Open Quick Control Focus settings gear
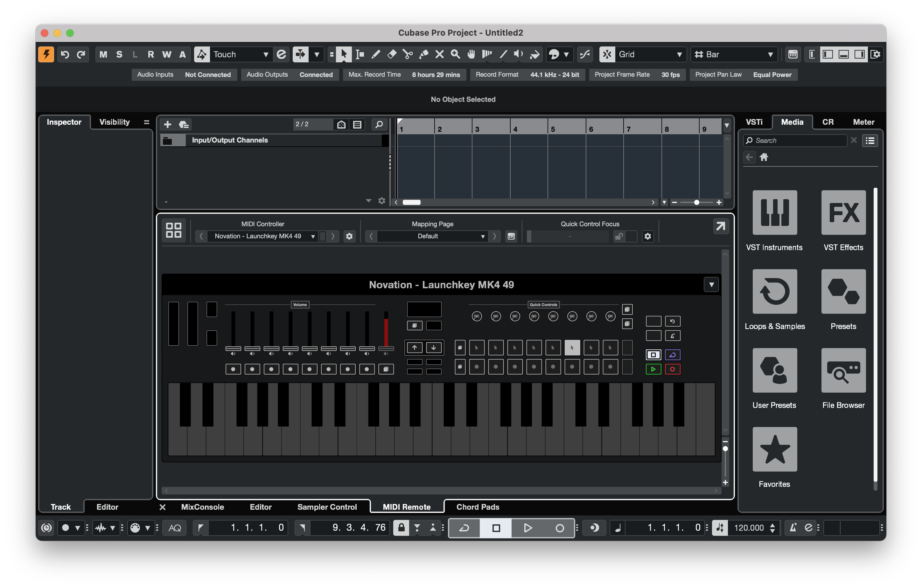Viewport: 922px width, 588px height. (647, 236)
